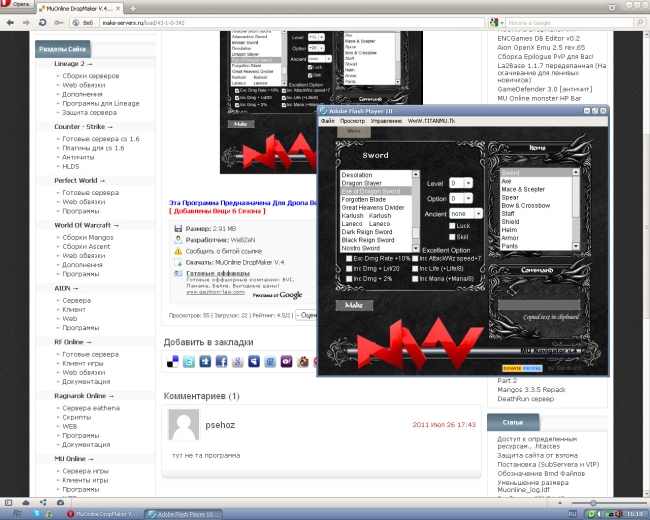650x520 pixels.
Task: Select Black Reign Sword in the list
Action: (376, 240)
